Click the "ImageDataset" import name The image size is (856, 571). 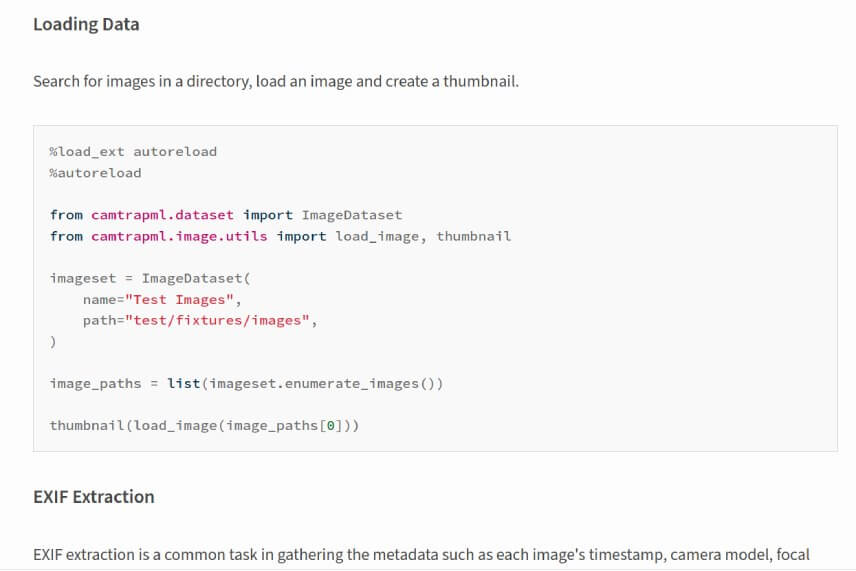tap(351, 215)
